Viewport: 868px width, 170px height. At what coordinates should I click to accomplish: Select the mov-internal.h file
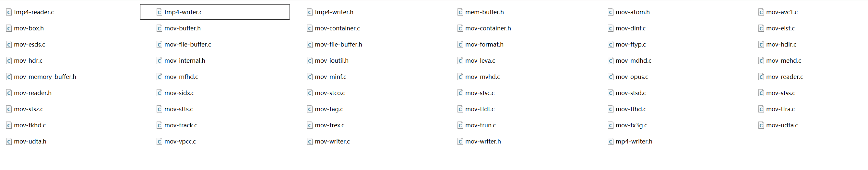coord(184,61)
